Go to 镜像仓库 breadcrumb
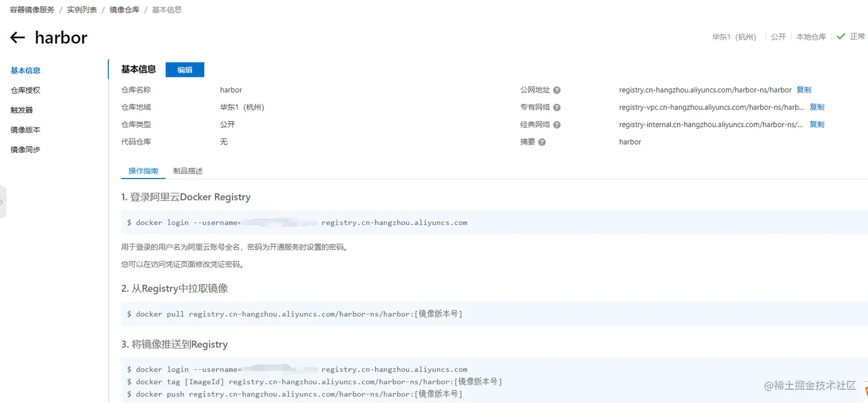 point(125,10)
